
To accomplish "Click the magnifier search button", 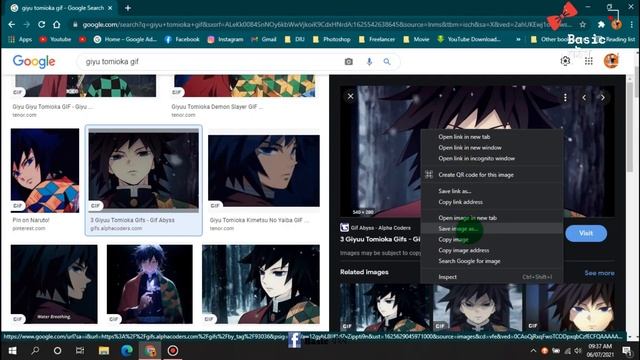I will [387, 62].
